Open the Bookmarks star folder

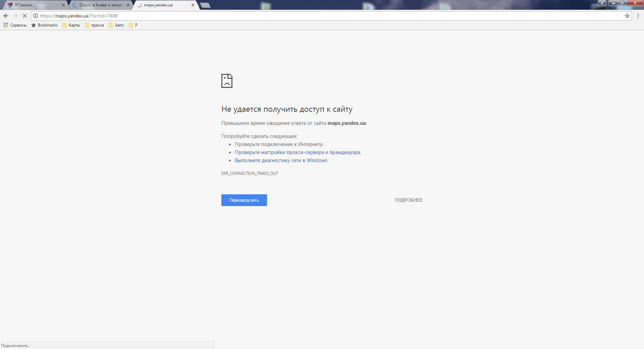pos(44,25)
